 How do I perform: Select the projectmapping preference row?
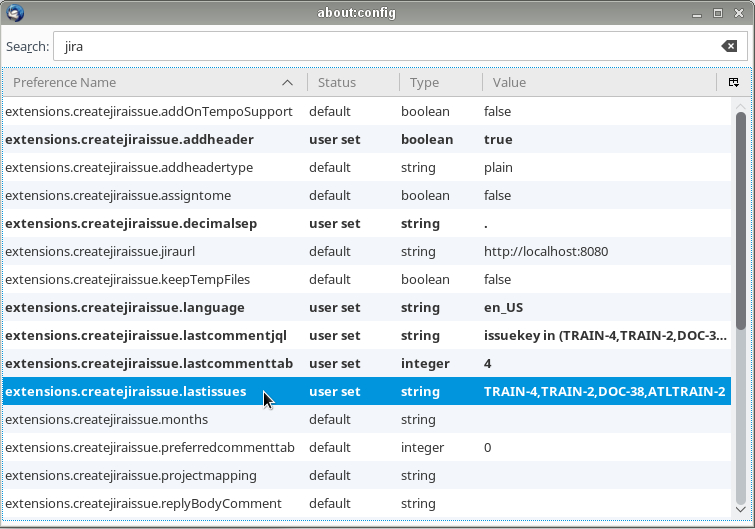tap(131, 475)
